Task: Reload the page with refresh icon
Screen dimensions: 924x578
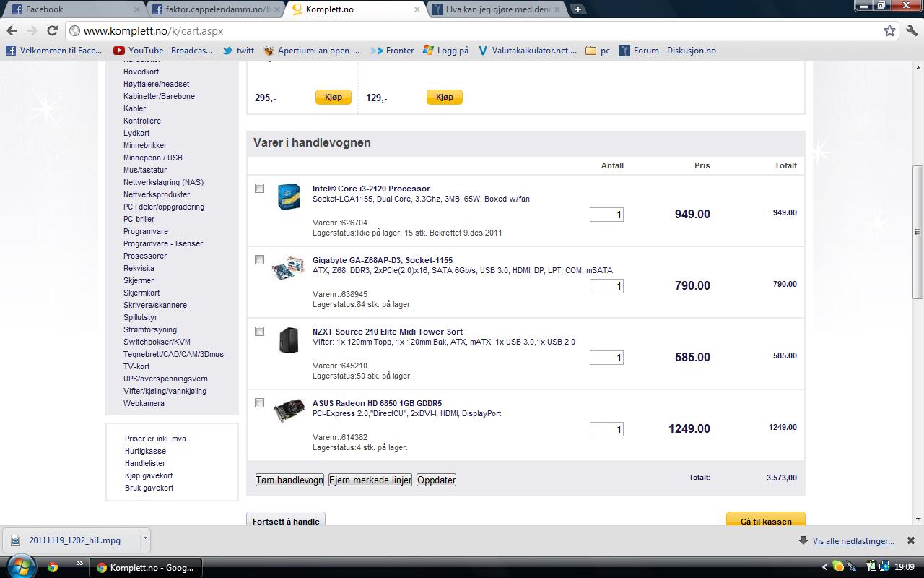Action: [52, 30]
